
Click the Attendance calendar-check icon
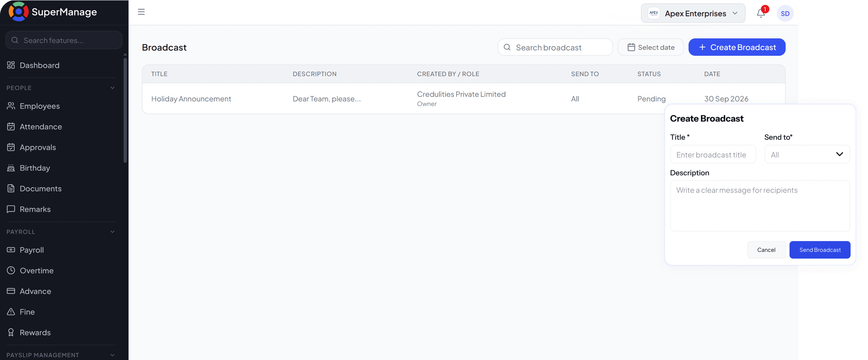(11, 126)
